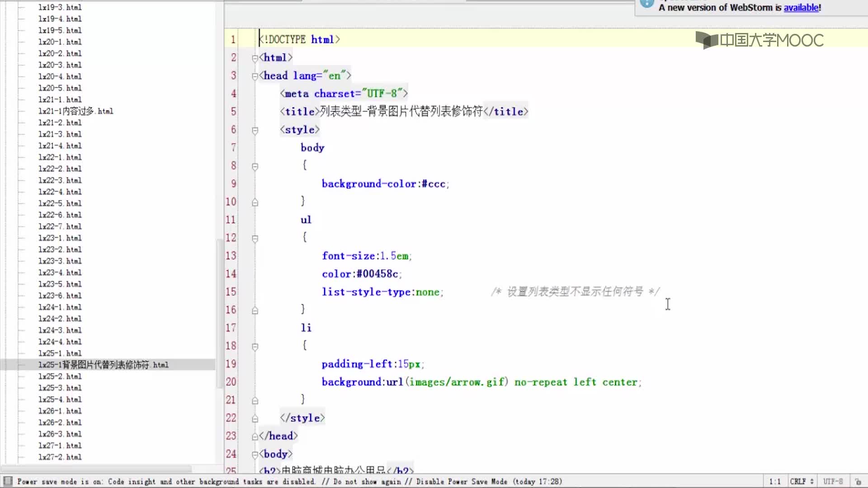Image resolution: width=868 pixels, height=488 pixels.
Task: Collapse the body rule fold on line 8
Action: point(255,167)
